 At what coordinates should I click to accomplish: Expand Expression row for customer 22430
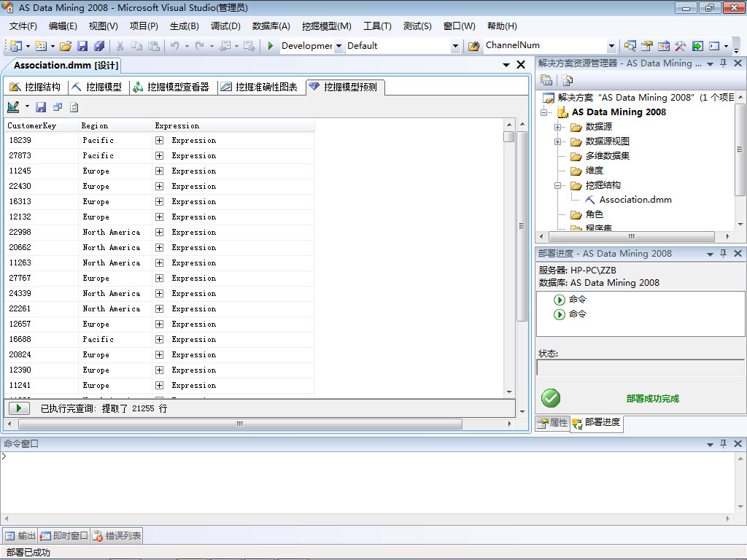pyautogui.click(x=160, y=186)
